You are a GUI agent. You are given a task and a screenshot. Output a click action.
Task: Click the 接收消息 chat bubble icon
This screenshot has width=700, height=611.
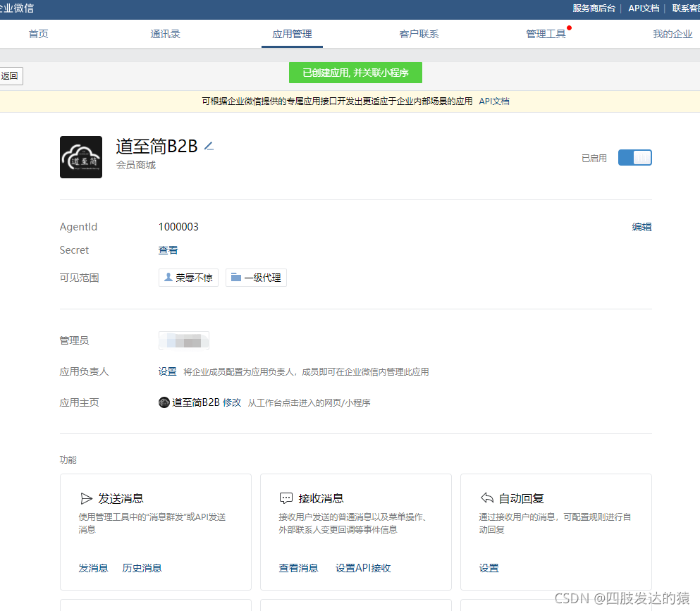[x=285, y=498]
